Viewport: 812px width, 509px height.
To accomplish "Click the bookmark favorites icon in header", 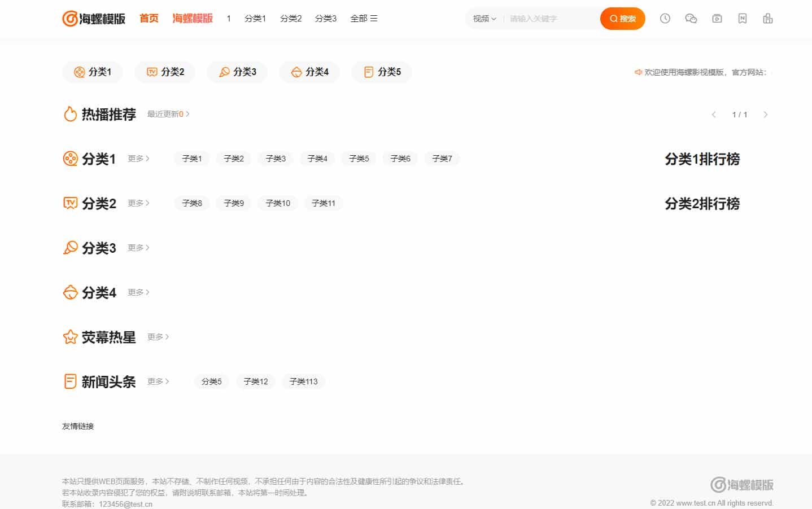I will (743, 19).
